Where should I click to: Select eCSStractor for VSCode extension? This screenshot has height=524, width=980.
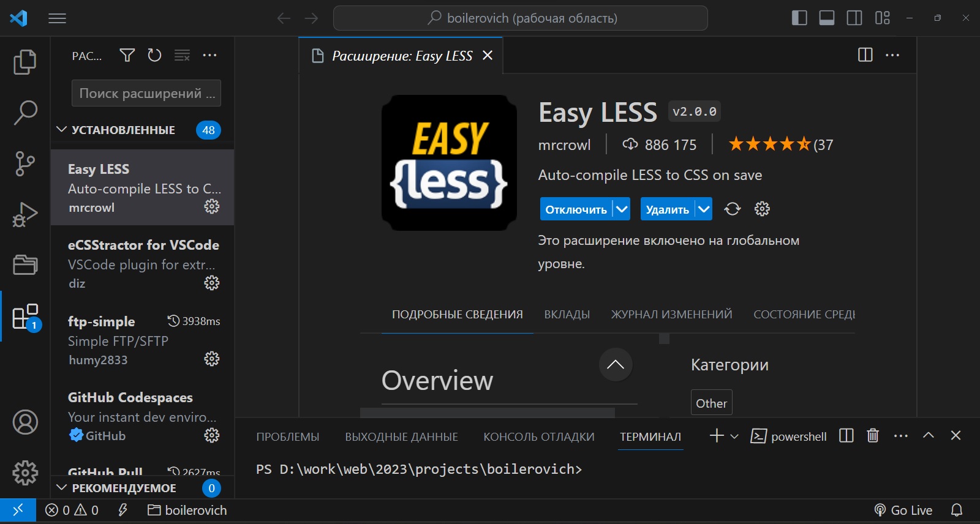pyautogui.click(x=142, y=263)
